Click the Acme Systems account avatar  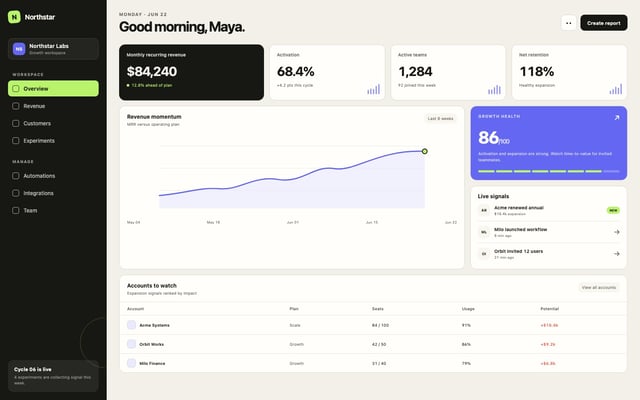131,325
